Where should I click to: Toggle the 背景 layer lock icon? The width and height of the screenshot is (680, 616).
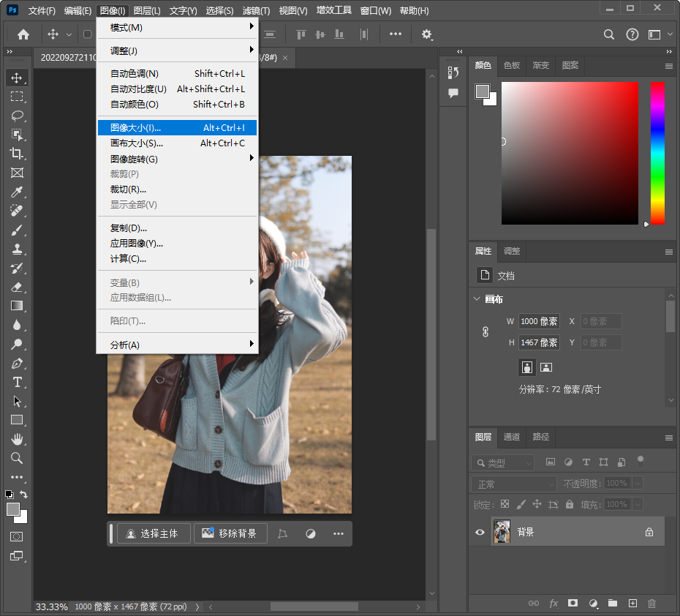[649, 533]
